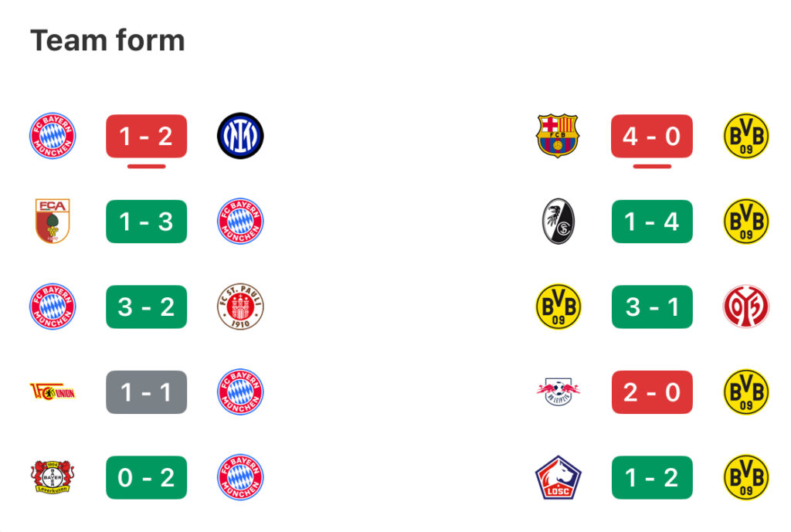View the 3 - 2 St. Pauli match score
Image resolution: width=791 pixels, height=532 pixels.
146,307
